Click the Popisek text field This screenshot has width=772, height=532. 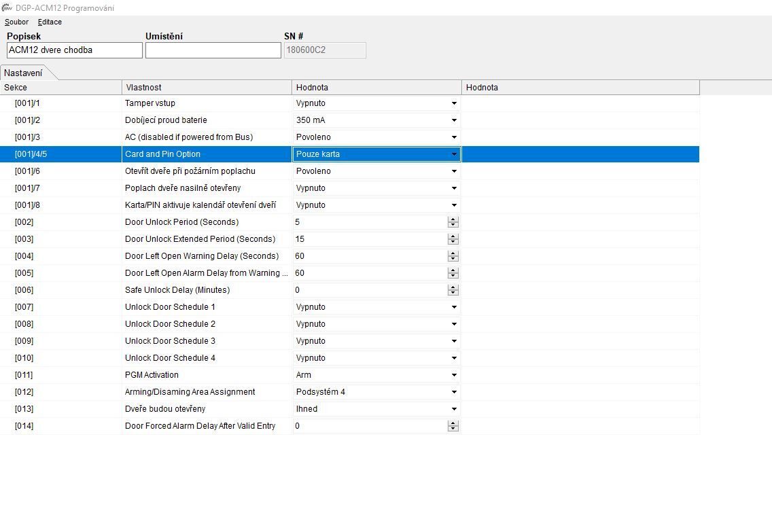coord(74,50)
